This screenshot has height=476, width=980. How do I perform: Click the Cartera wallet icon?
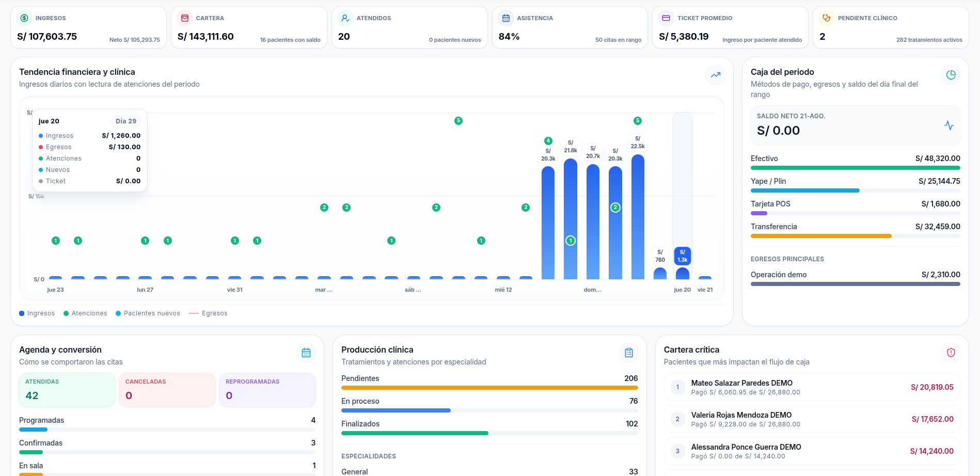(x=185, y=18)
